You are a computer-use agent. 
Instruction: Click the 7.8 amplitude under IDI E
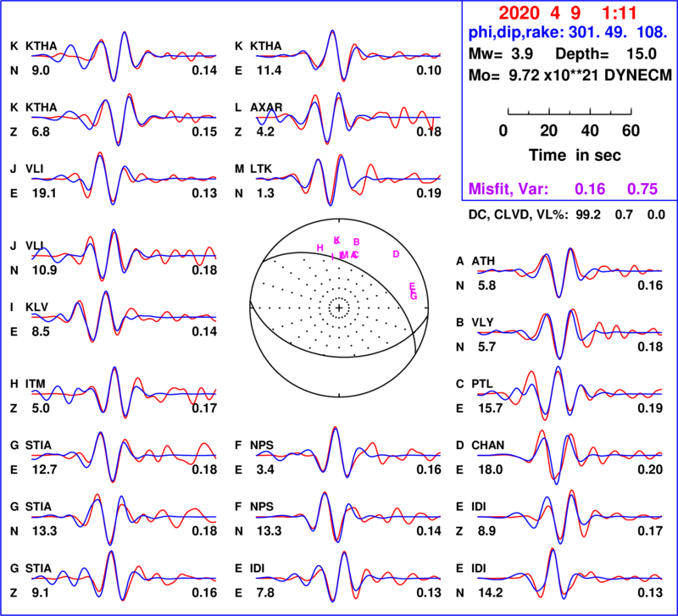(265, 592)
